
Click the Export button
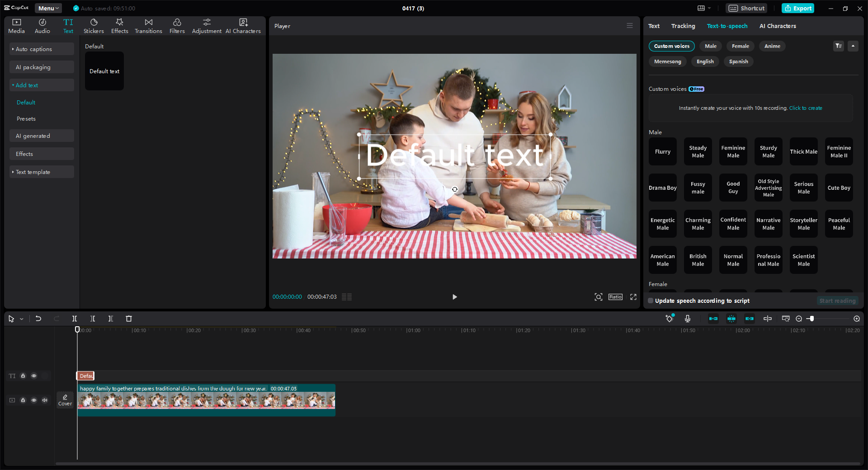tap(797, 8)
